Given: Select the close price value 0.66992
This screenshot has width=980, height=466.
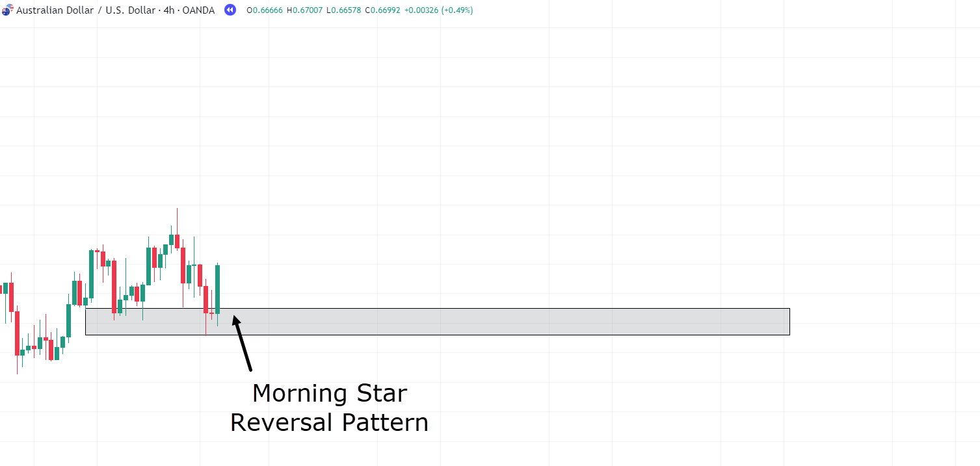Looking at the screenshot, I should coord(384,10).
